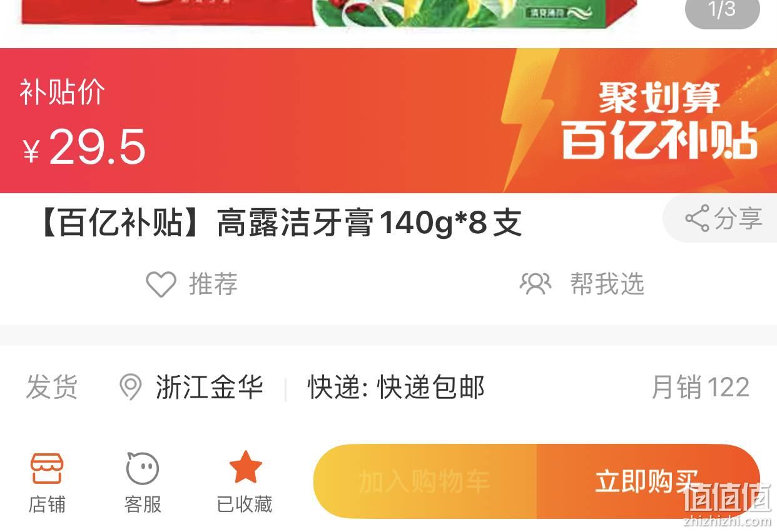Screen dimensions: 777x532
Task: Tap the people icon beside 帮我选
Action: coord(536,284)
